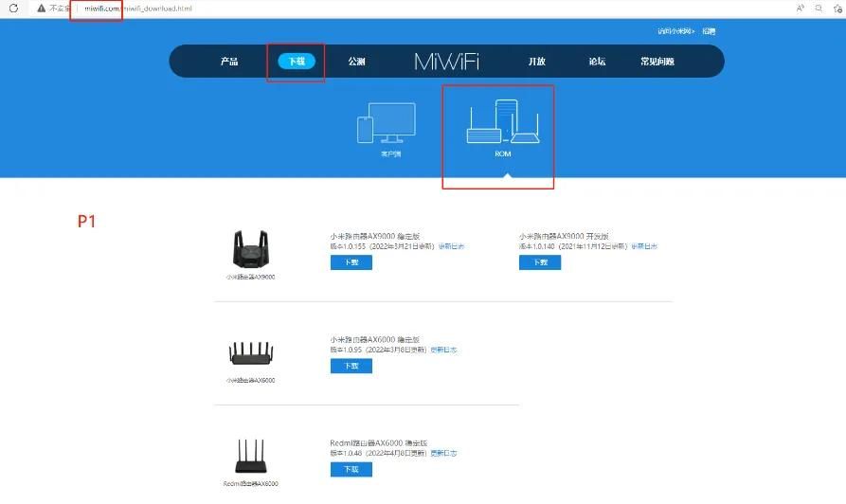Screen dimensions: 846x504
Task: Open the 公测 navigation tab
Action: coord(356,62)
